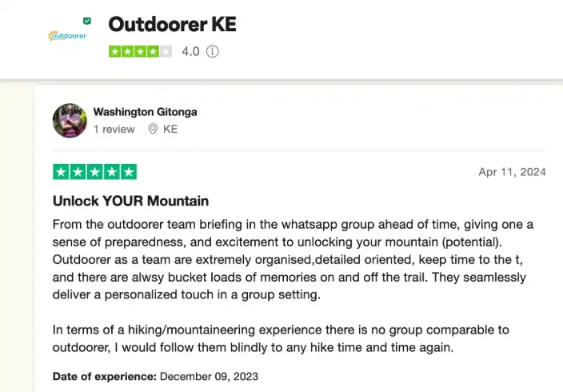Click the December 09, 2023 experience date
Screen dimensions: 563x392
tap(209, 376)
